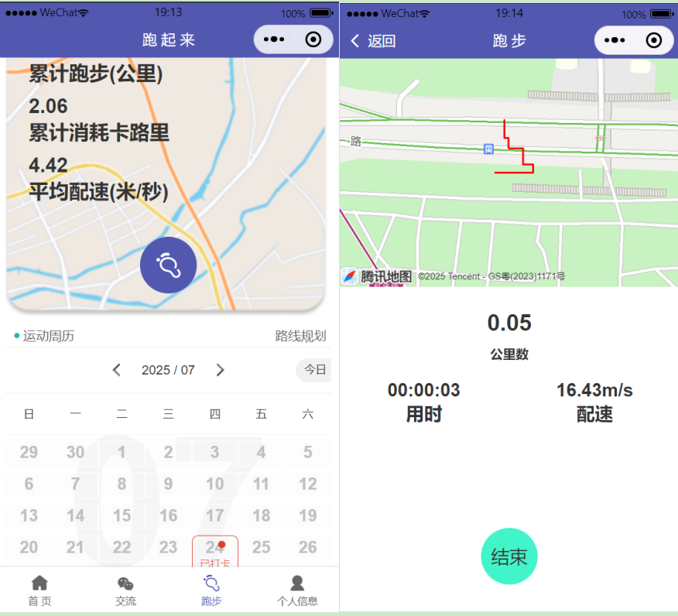Click the 累计消耗卡路里 label
This screenshot has height=616, width=678.
coord(99,132)
